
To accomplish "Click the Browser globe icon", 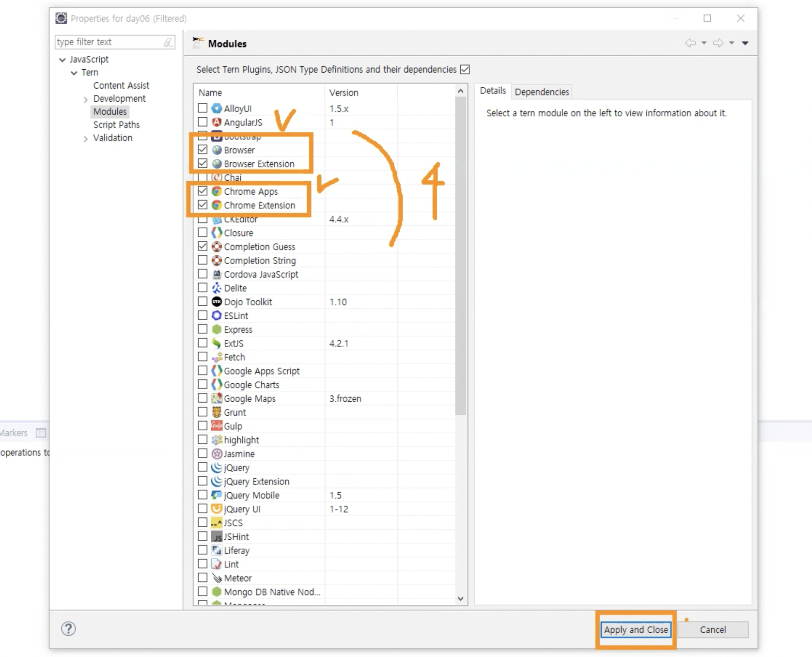I will (x=217, y=150).
